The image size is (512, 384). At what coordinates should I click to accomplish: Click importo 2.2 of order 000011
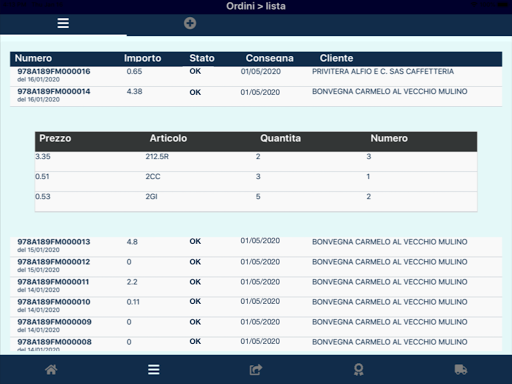[x=132, y=282]
